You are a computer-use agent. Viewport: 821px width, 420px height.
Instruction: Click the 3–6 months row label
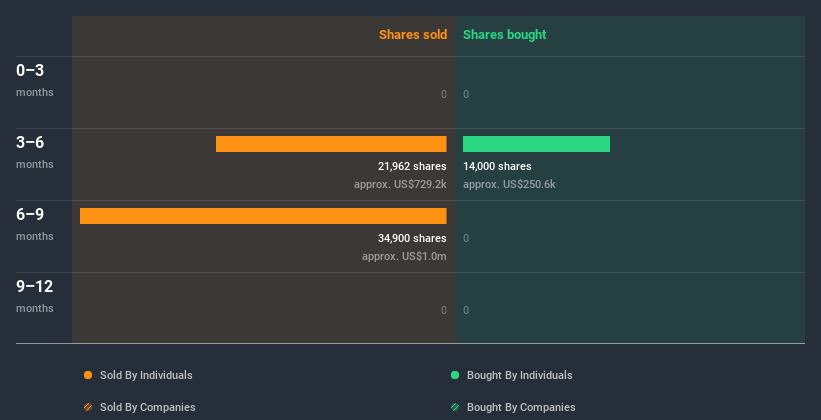coord(35,152)
